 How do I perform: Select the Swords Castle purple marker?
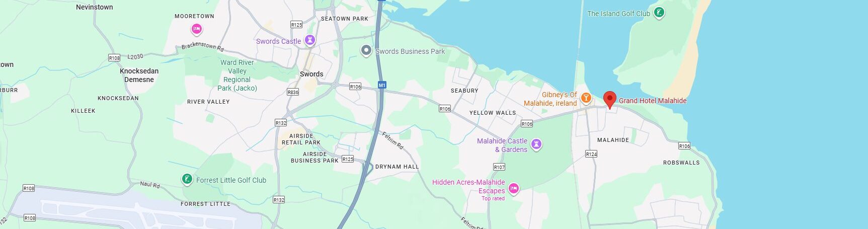click(310, 40)
